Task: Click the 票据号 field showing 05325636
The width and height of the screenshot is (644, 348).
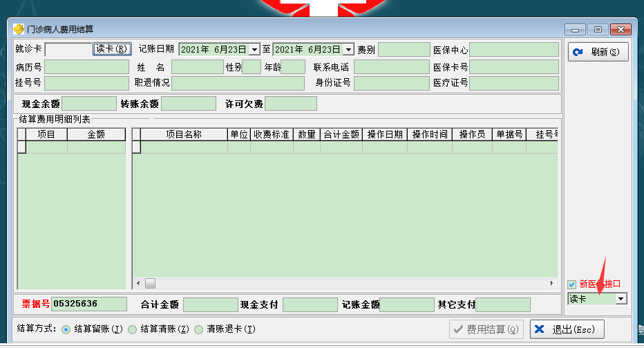Action: coord(89,304)
